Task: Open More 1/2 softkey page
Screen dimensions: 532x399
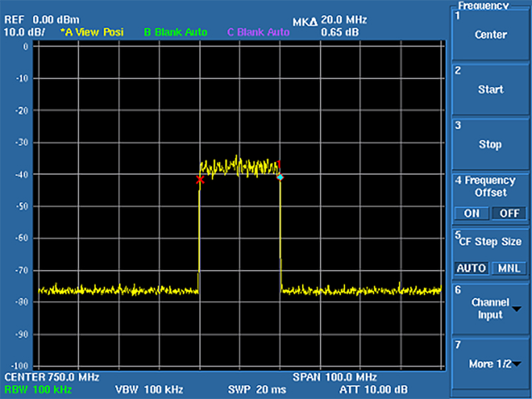Action: tap(490, 364)
